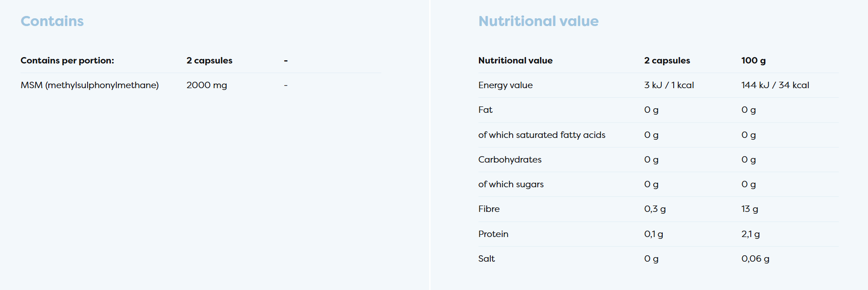Click the '0,3 g' fibre value

click(655, 209)
